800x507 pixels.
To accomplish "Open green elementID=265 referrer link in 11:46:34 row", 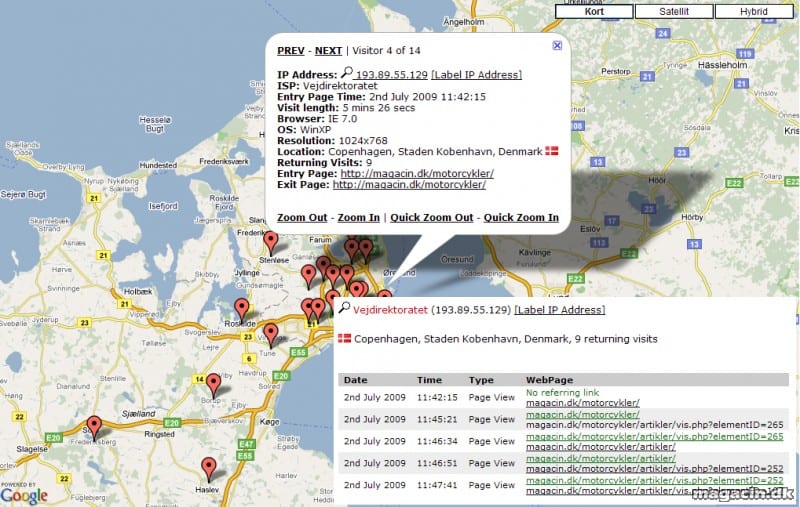I will pyautogui.click(x=655, y=437).
